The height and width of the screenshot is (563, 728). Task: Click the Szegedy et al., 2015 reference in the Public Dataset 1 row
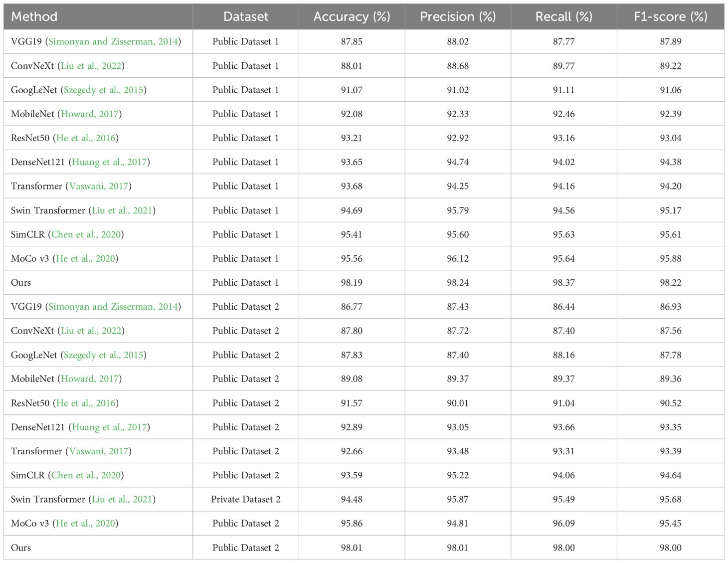(103, 90)
